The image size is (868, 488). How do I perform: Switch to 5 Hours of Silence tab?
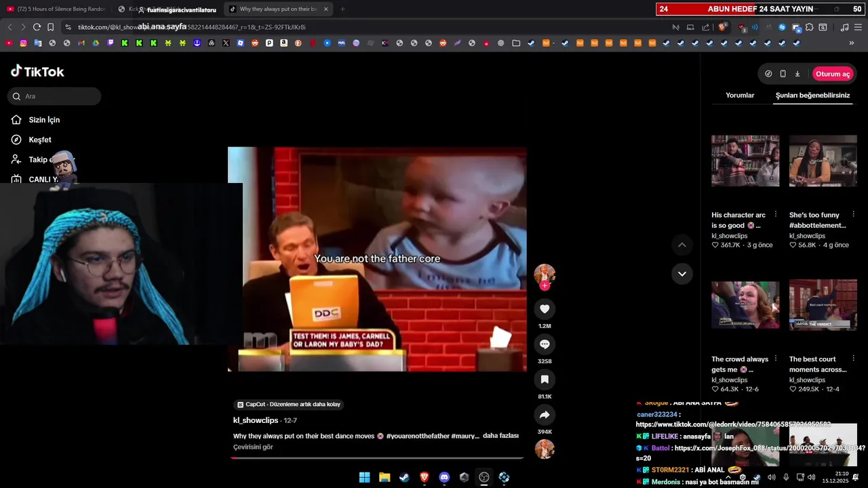tap(56, 9)
